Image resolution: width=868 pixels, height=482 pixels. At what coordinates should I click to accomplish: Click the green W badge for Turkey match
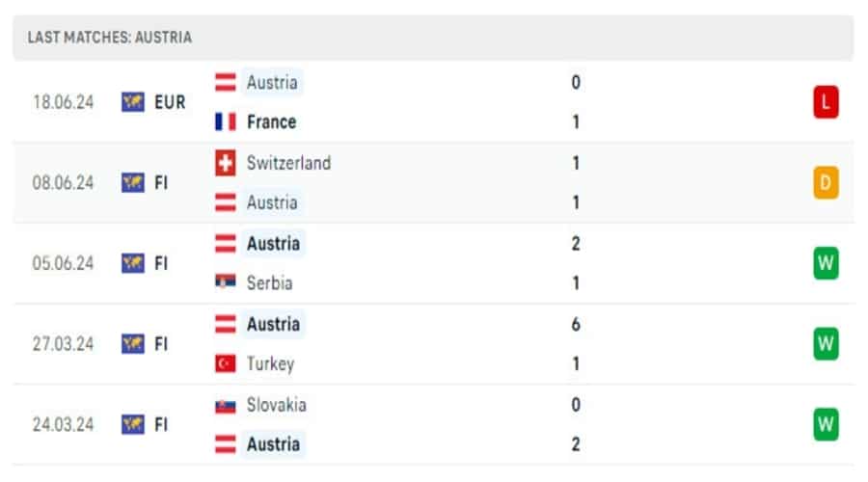[826, 343]
